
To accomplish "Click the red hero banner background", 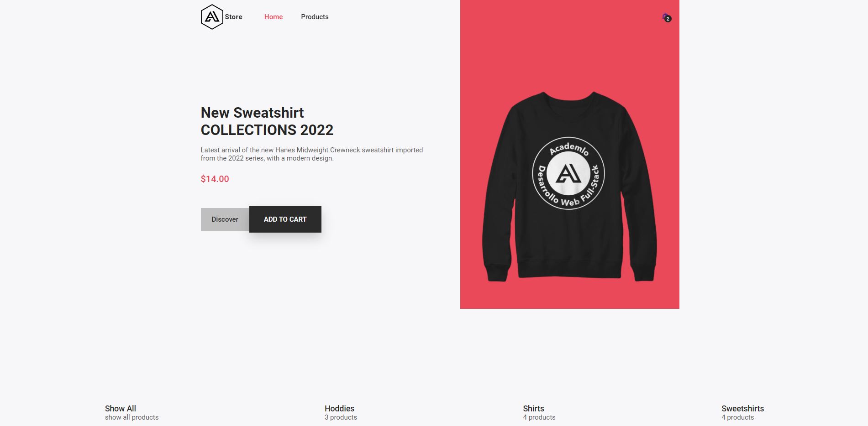I will [x=570, y=55].
